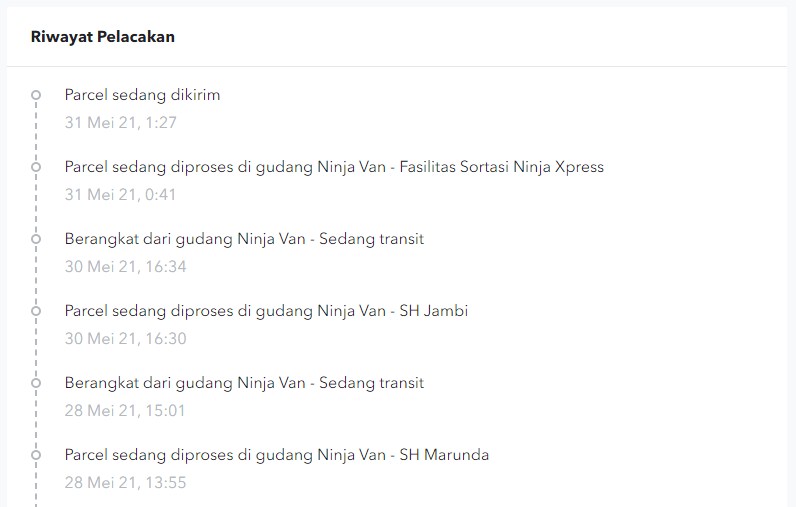Click 'Berangkat dari gudang' entry from 30 Mei

tap(244, 239)
